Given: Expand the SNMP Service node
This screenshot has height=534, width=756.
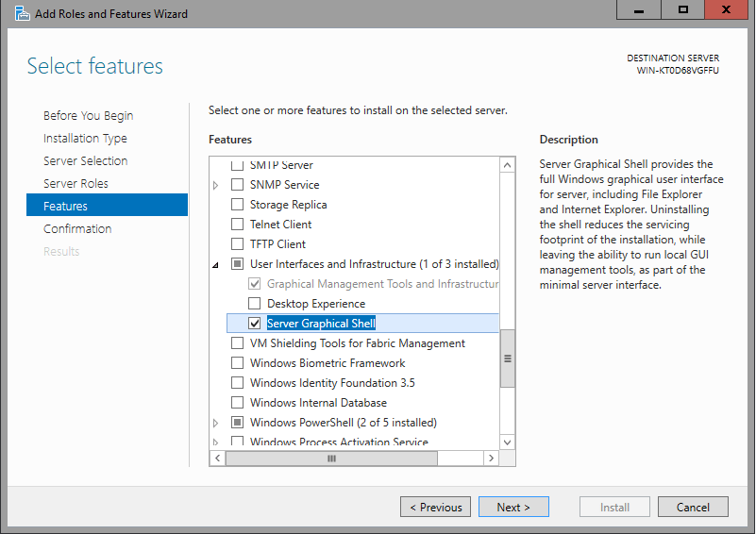Looking at the screenshot, I should 217,185.
